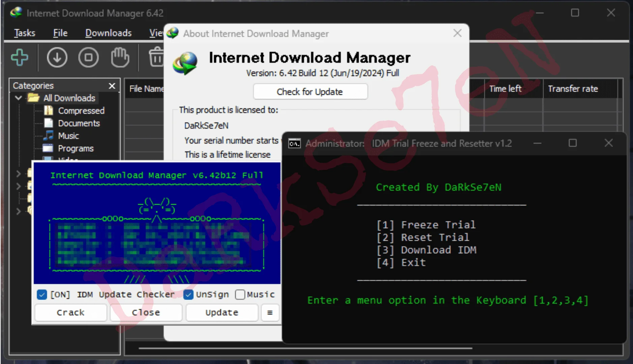Viewport: 633px width, 364px height.
Task: Open the File menu
Action: coord(60,33)
